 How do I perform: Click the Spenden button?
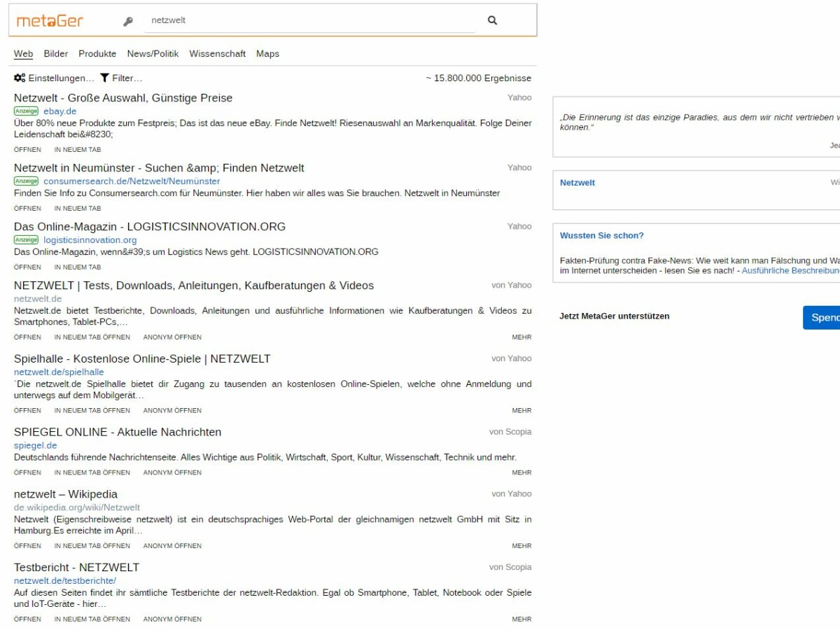[x=825, y=317]
